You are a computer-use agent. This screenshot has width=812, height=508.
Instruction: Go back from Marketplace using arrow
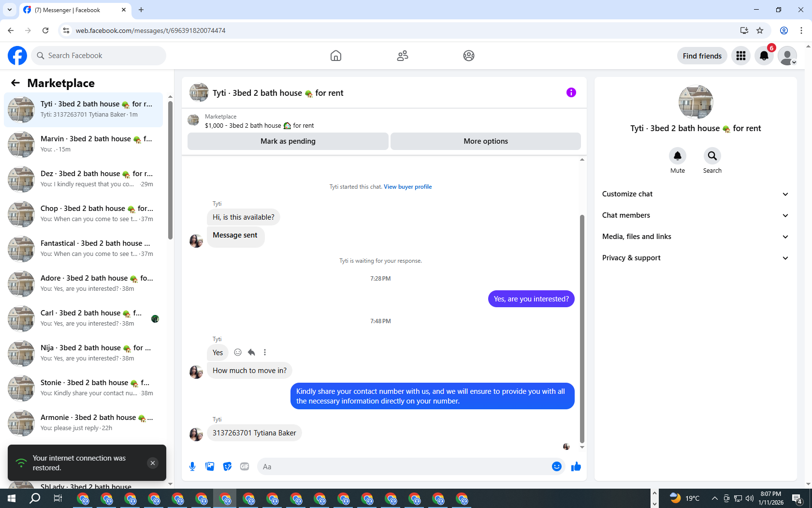15,83
